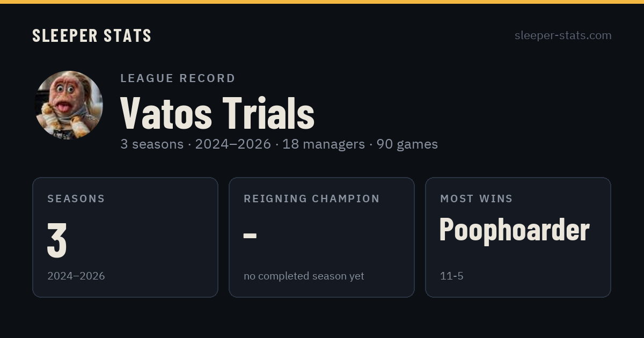Click the dash in Reigning Champion
Viewport: 644px width, 338px height.
(x=250, y=236)
